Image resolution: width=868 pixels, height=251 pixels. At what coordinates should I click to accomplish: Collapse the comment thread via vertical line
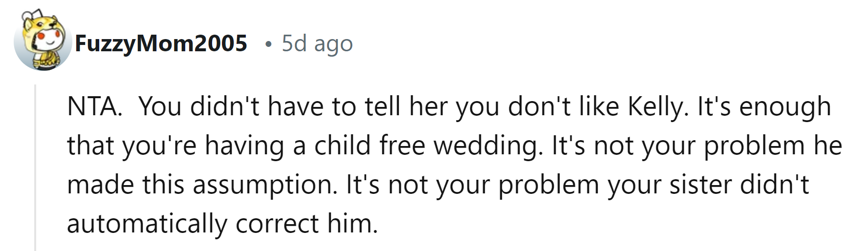pos(35,166)
